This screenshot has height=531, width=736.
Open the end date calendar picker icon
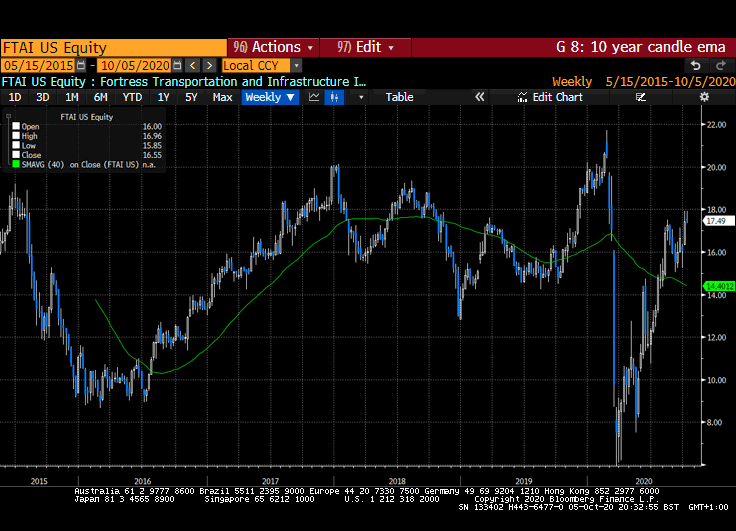click(177, 65)
